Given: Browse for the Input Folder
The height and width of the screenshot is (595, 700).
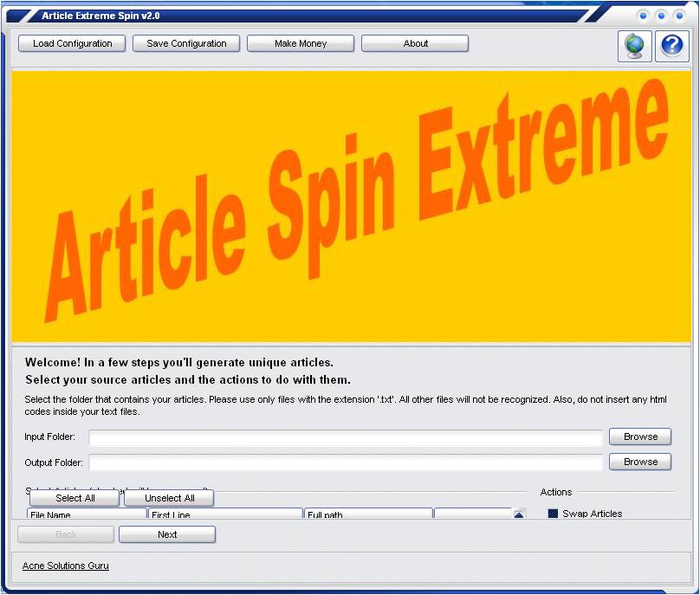Looking at the screenshot, I should (x=640, y=437).
